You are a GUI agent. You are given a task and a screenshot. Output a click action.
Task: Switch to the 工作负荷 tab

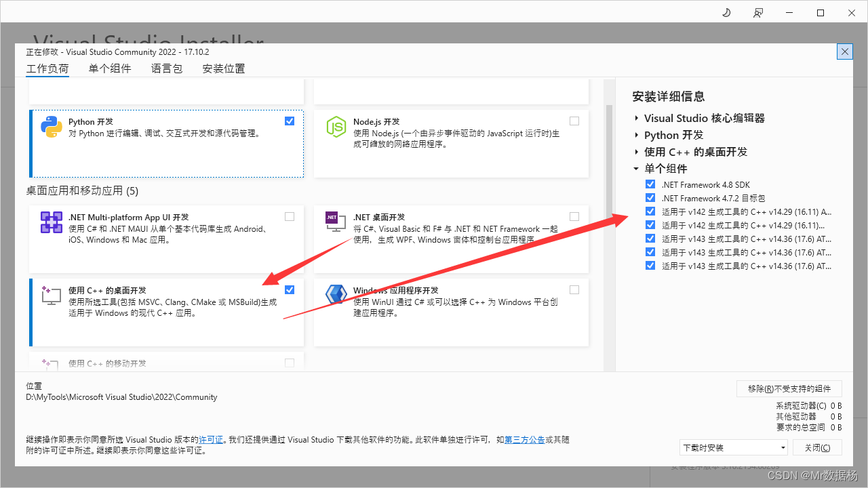click(x=47, y=68)
